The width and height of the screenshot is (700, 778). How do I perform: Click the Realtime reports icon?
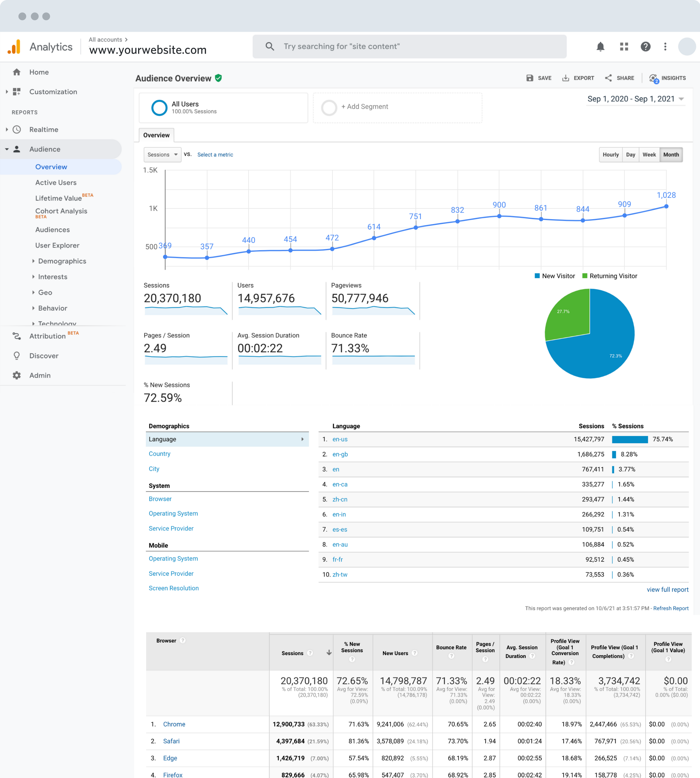coord(19,129)
